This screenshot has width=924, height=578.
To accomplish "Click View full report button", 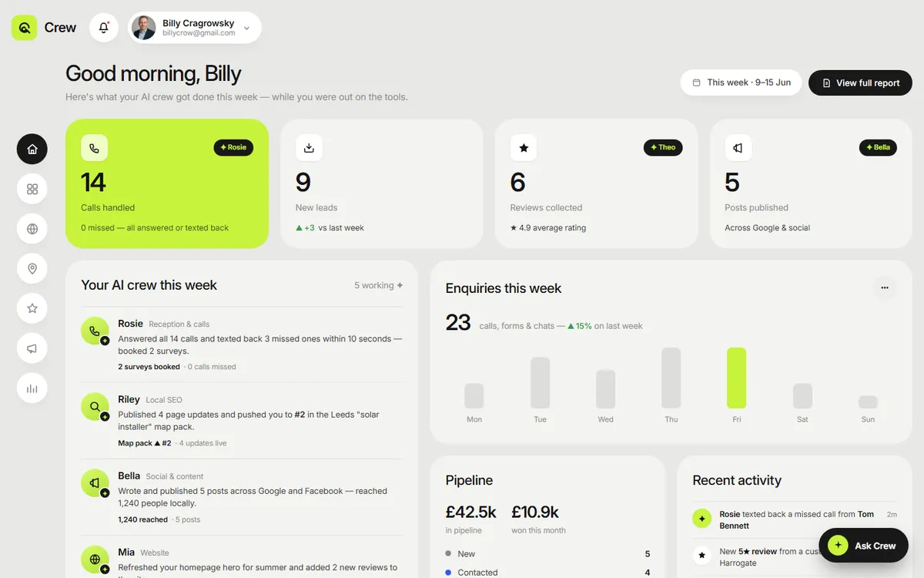I will [x=860, y=82].
